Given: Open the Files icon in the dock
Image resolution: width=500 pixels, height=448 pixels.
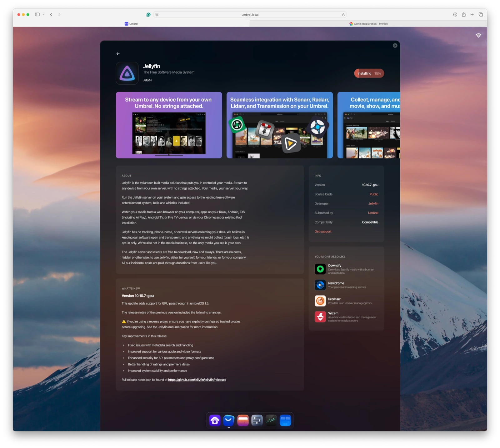Looking at the screenshot, I should click(x=243, y=421).
